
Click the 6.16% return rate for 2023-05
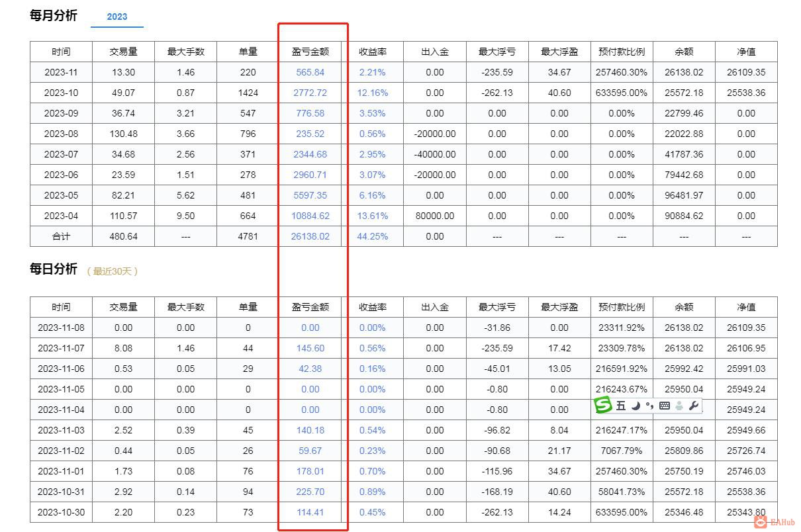[373, 195]
